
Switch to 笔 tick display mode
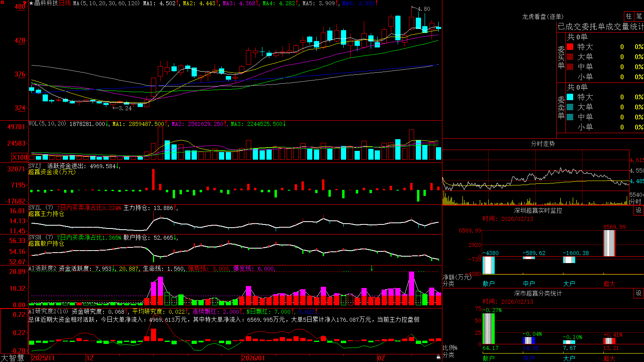tap(639, 16)
